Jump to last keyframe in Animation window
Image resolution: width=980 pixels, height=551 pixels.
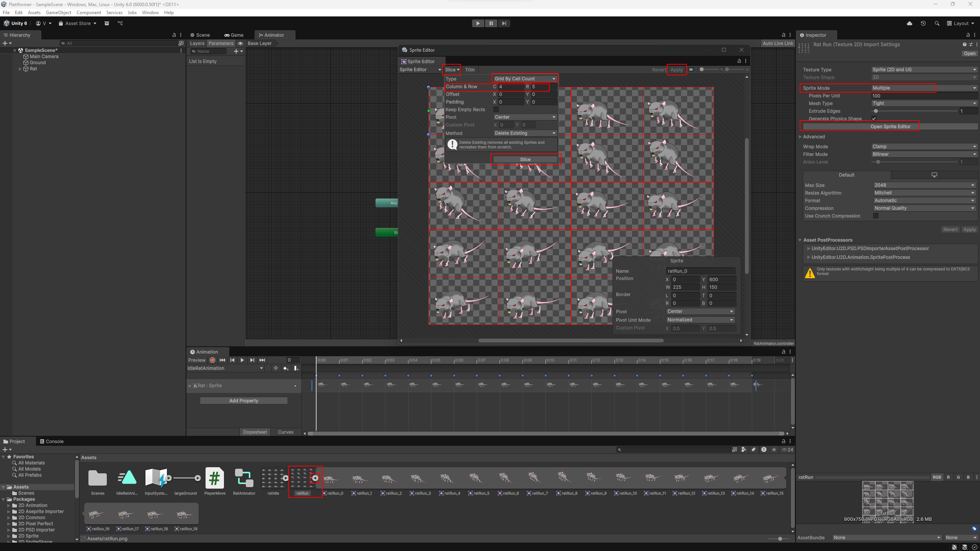(262, 360)
